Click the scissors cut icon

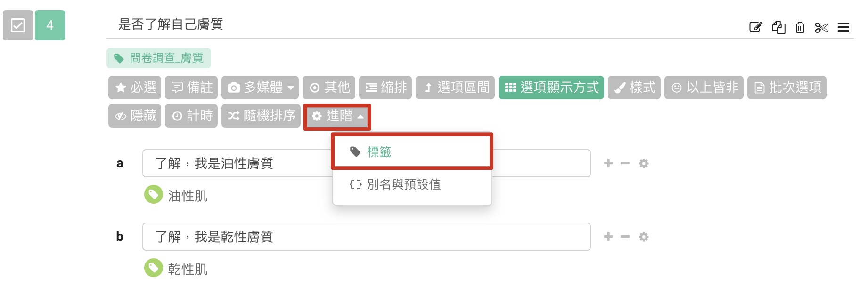click(x=821, y=28)
